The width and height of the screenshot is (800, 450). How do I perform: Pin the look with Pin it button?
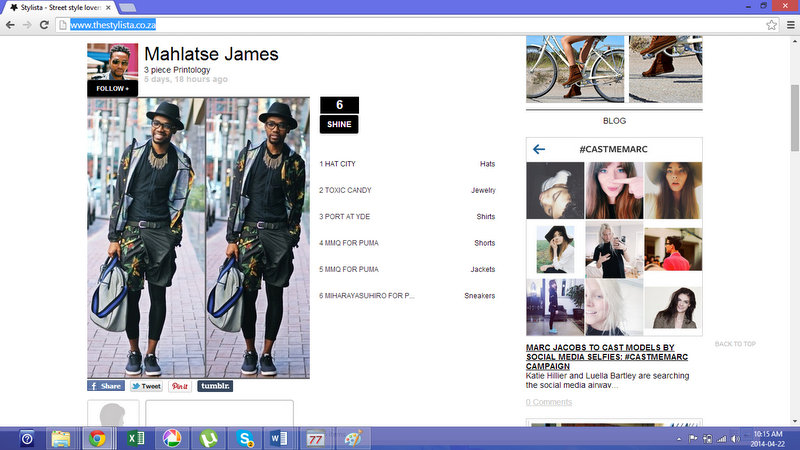180,385
